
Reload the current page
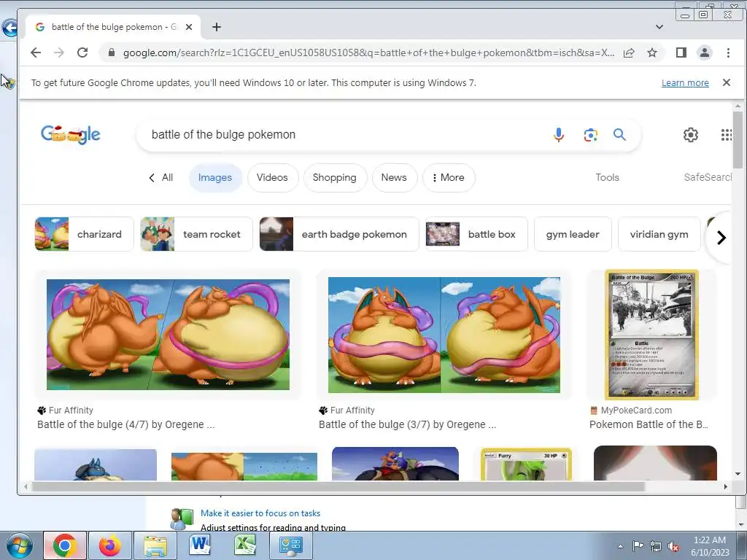(82, 52)
